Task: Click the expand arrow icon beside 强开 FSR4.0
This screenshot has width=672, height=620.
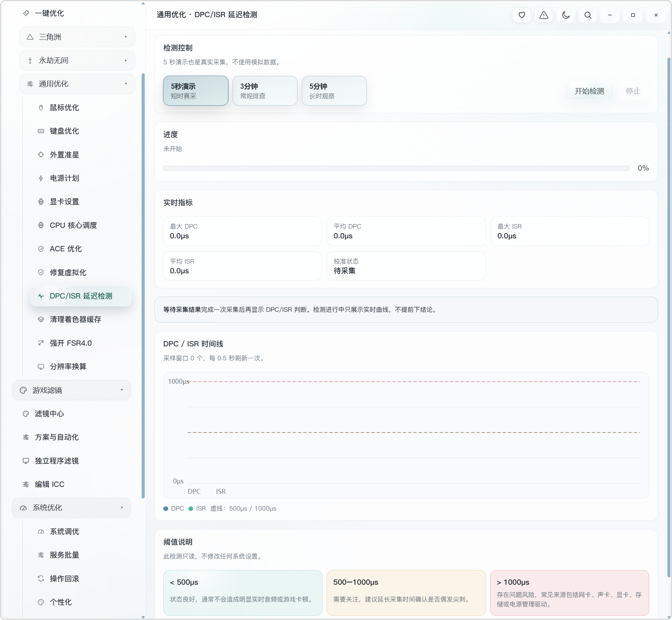Action: pyautogui.click(x=41, y=343)
